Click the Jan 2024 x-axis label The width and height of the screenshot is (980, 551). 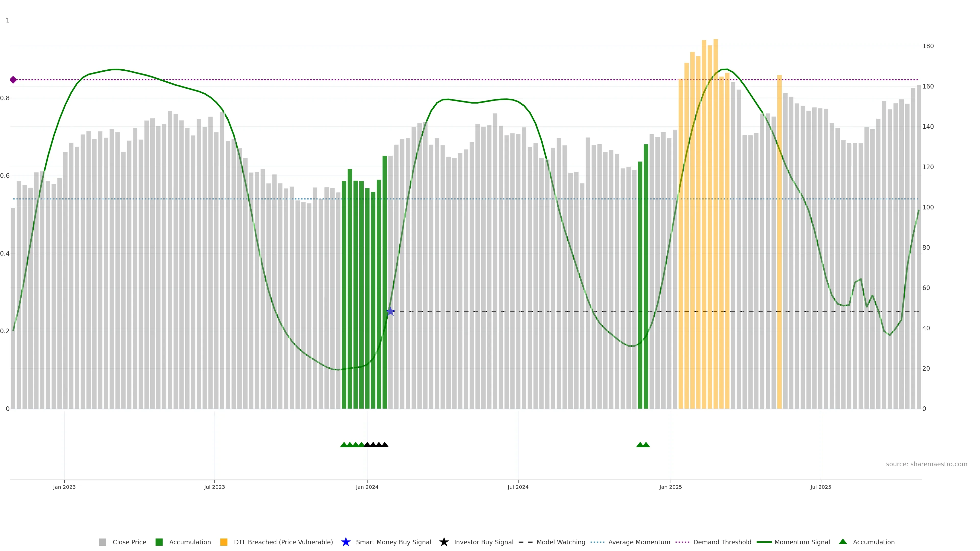367,487
